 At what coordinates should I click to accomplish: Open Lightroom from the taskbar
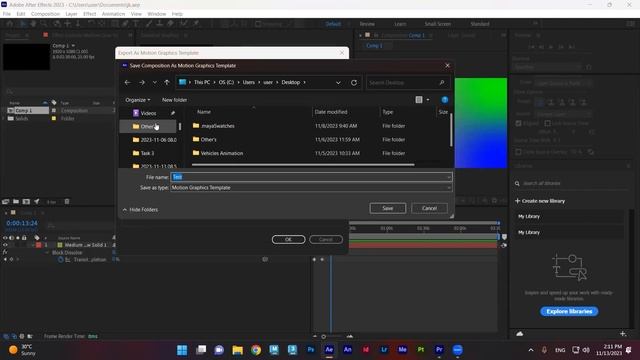point(384,350)
